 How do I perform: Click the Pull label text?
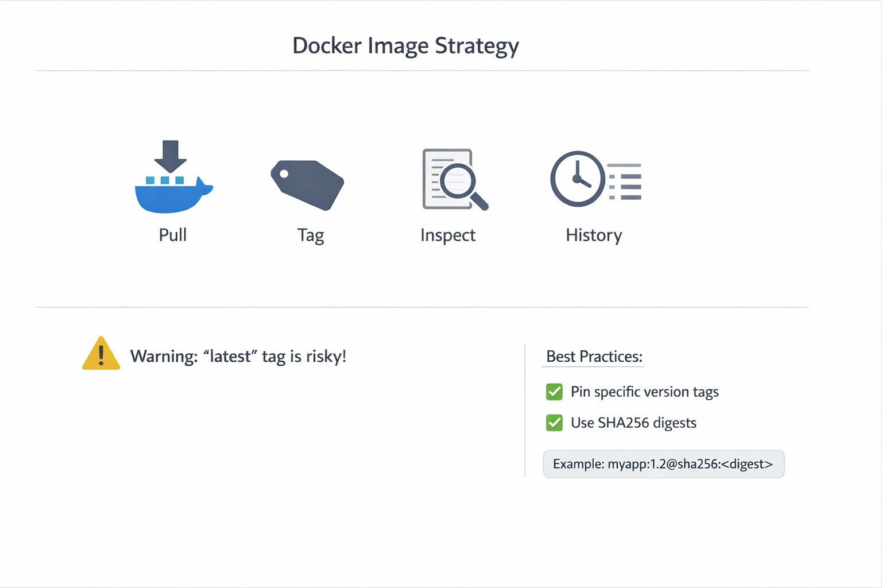173,235
